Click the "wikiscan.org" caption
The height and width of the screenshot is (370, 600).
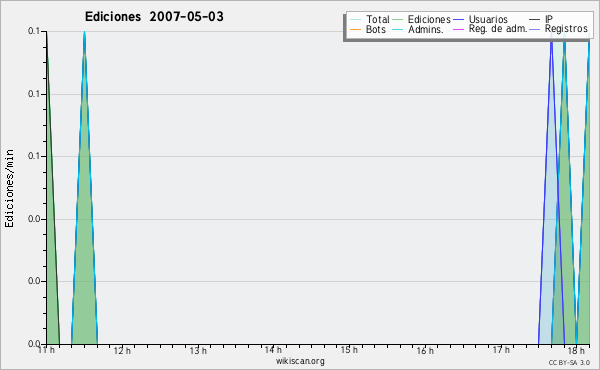300,361
